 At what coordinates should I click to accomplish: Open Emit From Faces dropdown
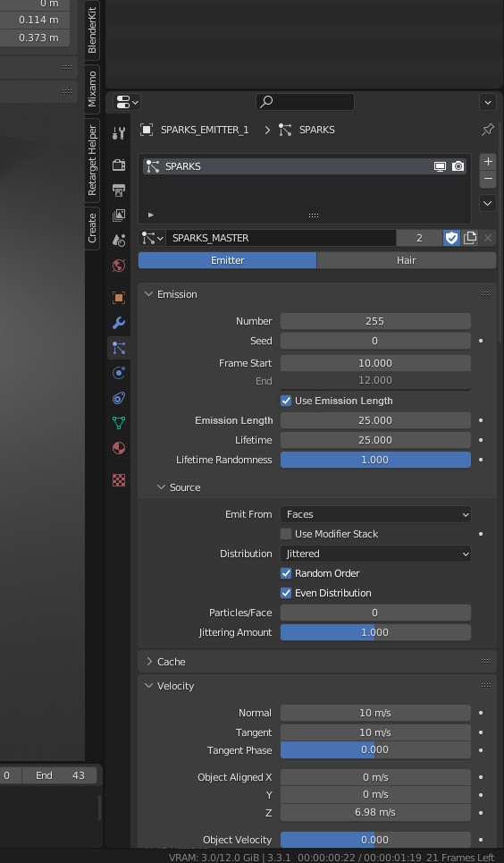pyautogui.click(x=376, y=514)
